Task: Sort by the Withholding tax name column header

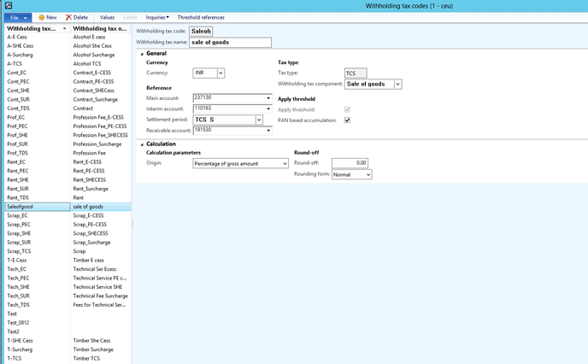Action: coord(101,28)
